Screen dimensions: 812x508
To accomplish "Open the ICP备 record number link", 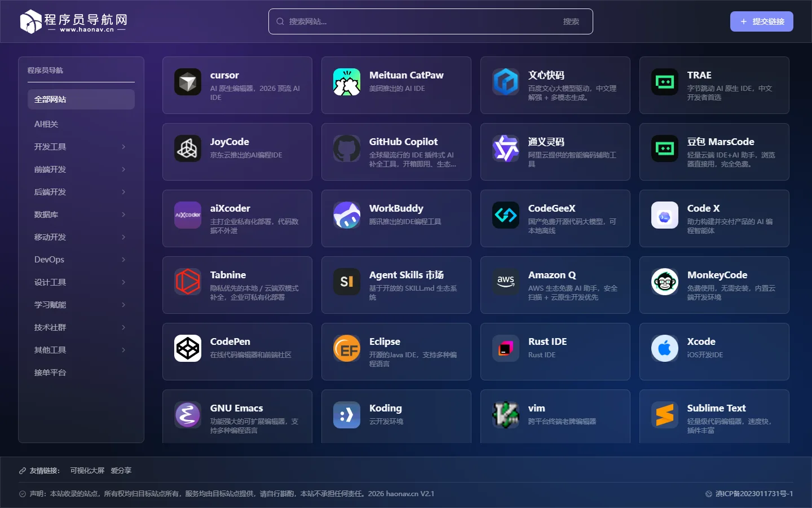I will pyautogui.click(x=754, y=494).
